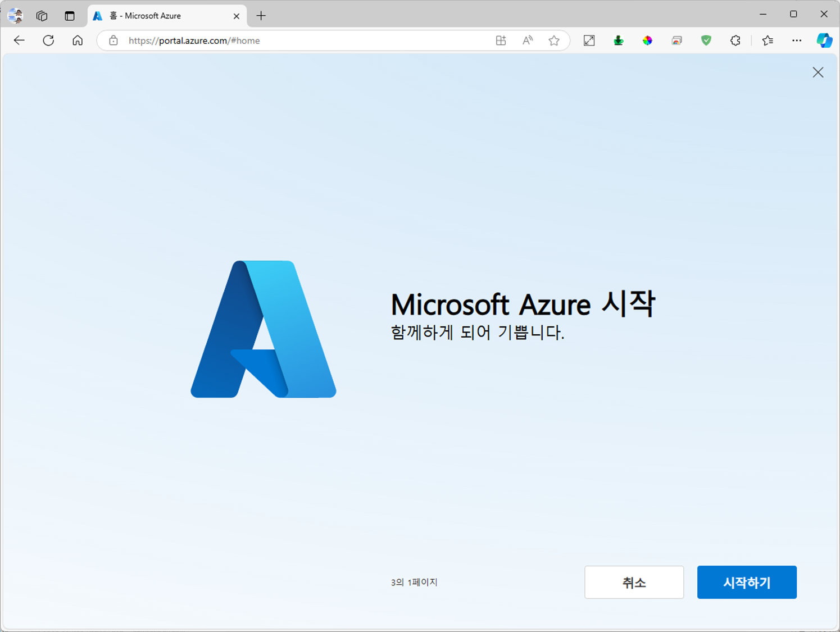The width and height of the screenshot is (840, 632).
Task: Maximize the browser window
Action: tap(793, 15)
